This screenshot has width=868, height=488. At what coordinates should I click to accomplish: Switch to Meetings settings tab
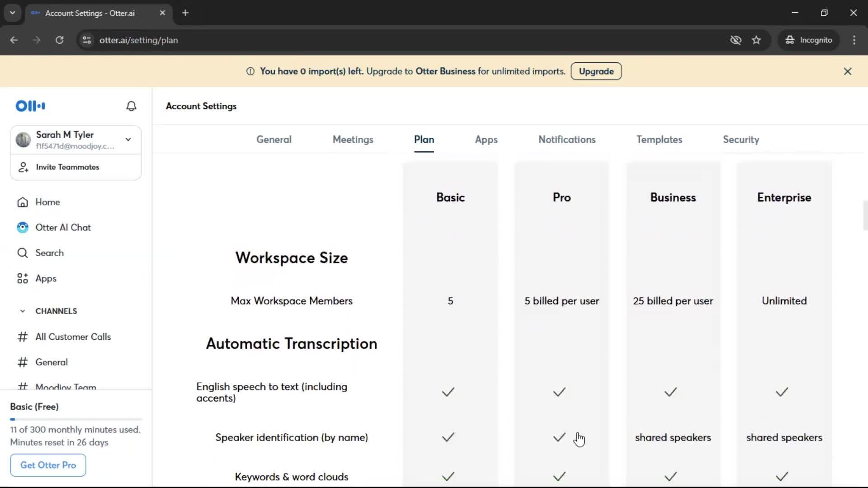pyautogui.click(x=353, y=140)
